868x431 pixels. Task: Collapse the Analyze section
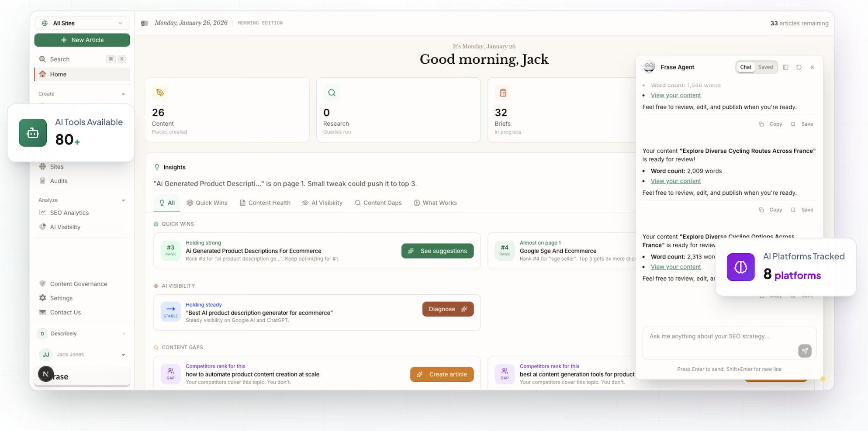(x=123, y=200)
